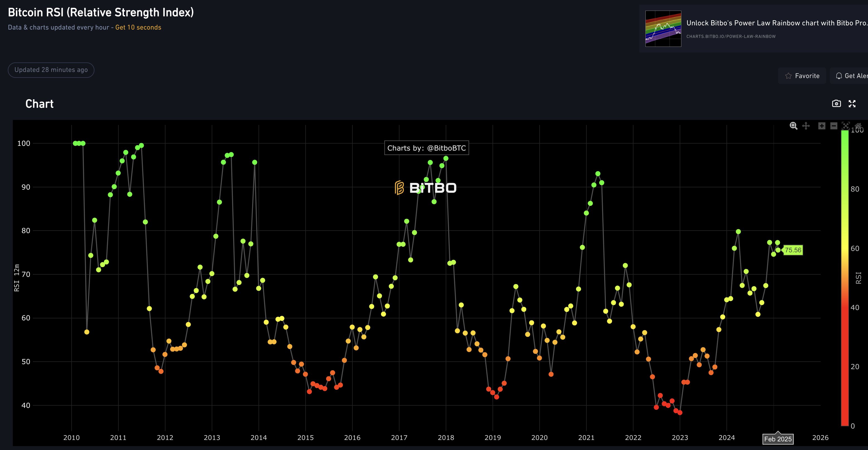Image resolution: width=868 pixels, height=450 pixels.
Task: Expand chart with the fullscreen arrows icon
Action: tap(852, 103)
